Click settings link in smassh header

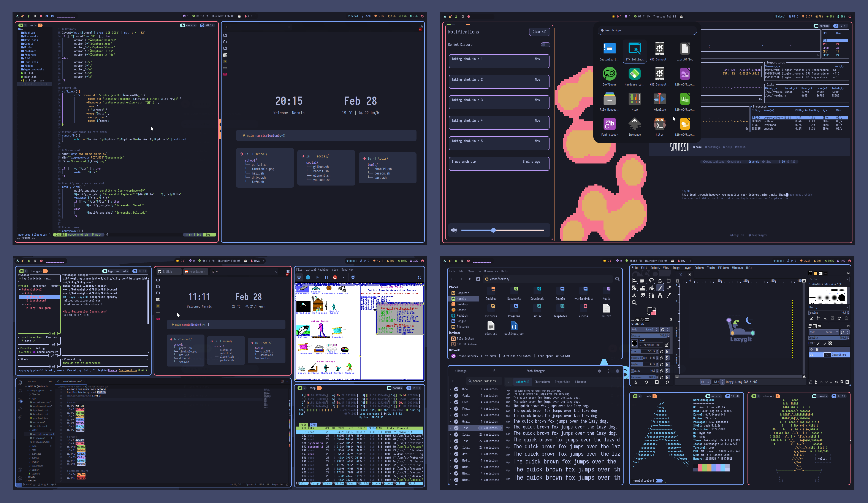point(712,147)
